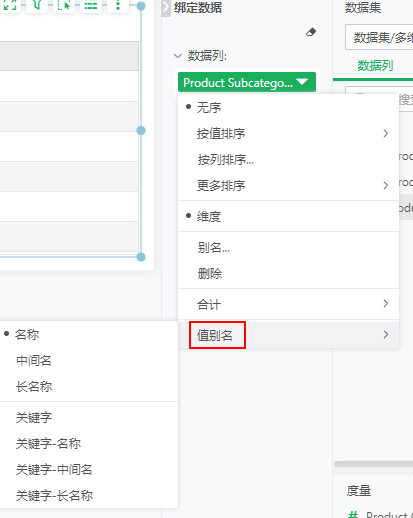Open the vertical three-dot more menu
This screenshot has height=518, width=413.
(x=118, y=5)
